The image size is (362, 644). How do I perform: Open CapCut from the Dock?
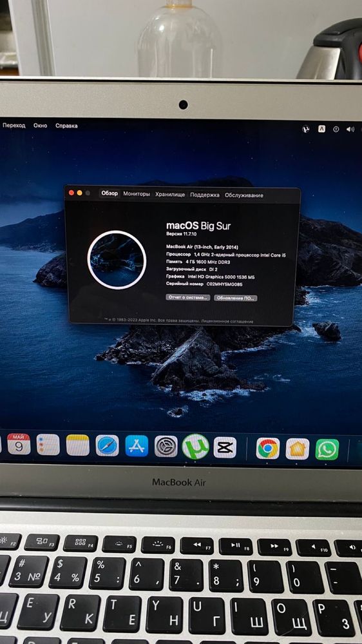click(x=225, y=447)
